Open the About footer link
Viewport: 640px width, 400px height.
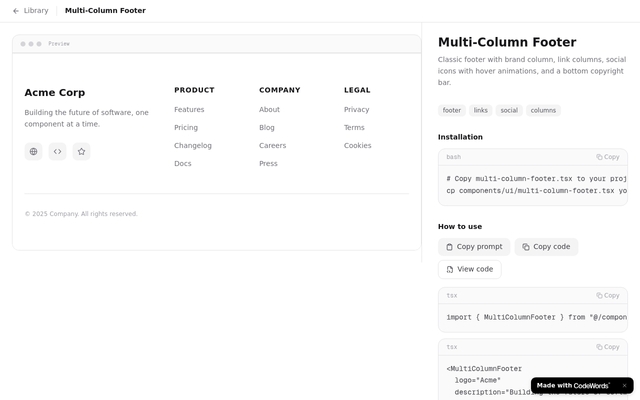pyautogui.click(x=269, y=109)
